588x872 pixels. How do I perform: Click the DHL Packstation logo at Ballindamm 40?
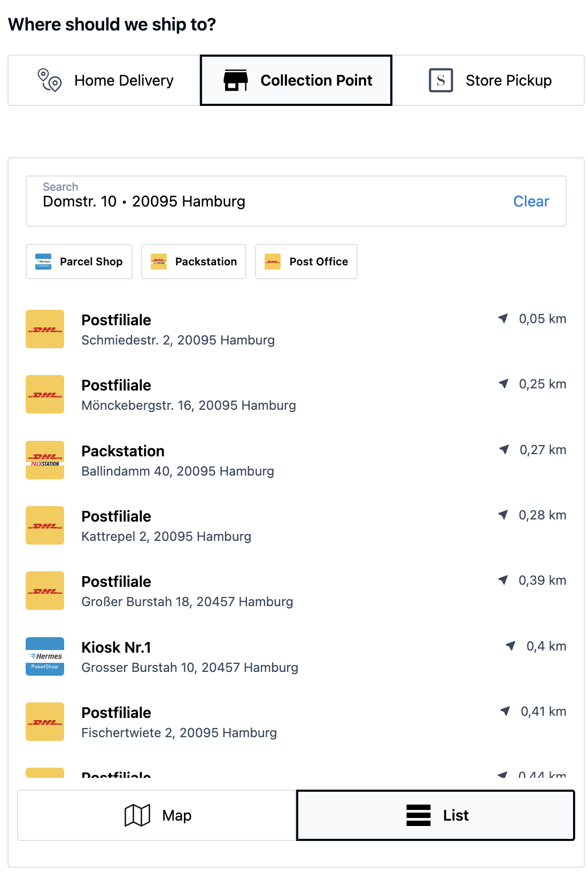point(45,460)
